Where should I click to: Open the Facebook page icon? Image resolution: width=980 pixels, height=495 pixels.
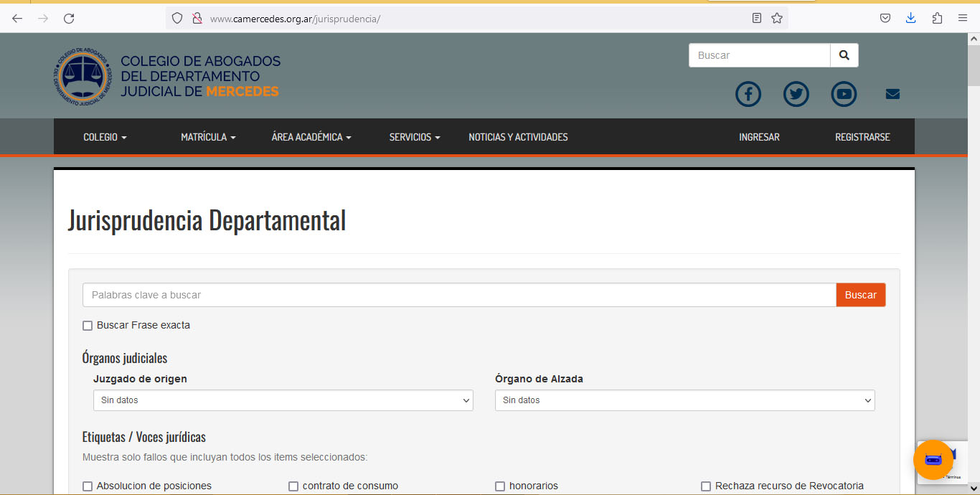(x=748, y=94)
